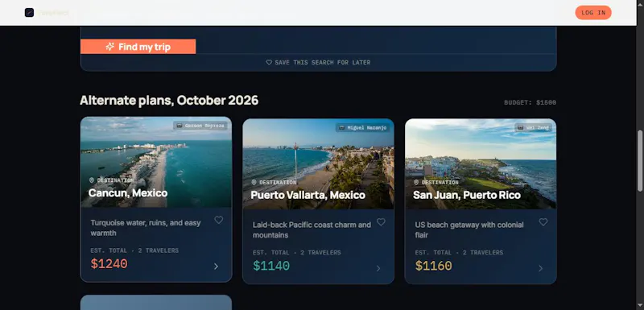Open Cancun plan via chevron arrow
Viewport: 644px width, 310px height.
click(x=216, y=267)
